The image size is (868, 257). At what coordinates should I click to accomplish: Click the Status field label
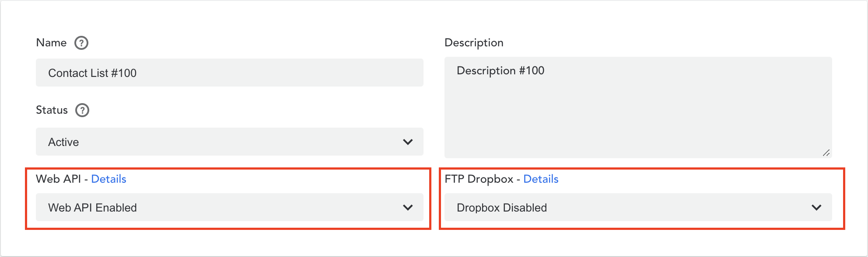tap(52, 110)
